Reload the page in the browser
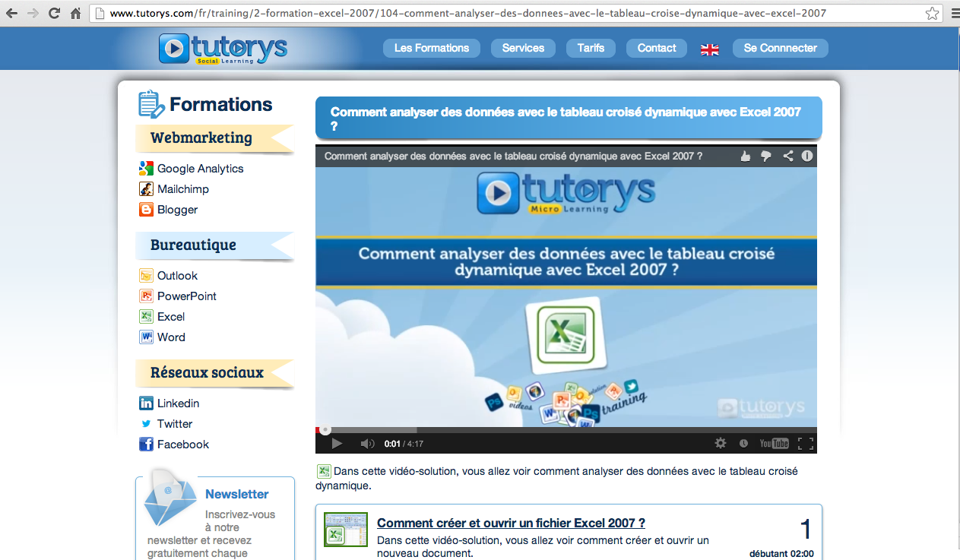Image resolution: width=960 pixels, height=560 pixels. 54,14
